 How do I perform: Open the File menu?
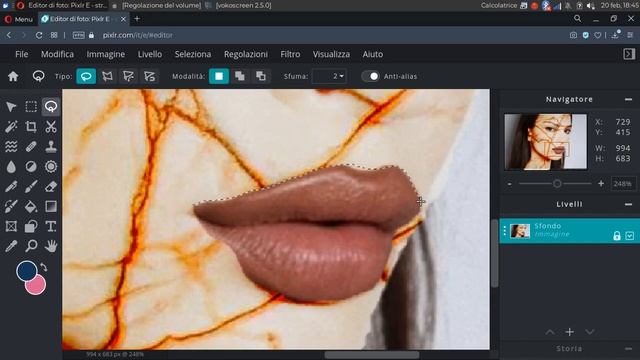22,54
